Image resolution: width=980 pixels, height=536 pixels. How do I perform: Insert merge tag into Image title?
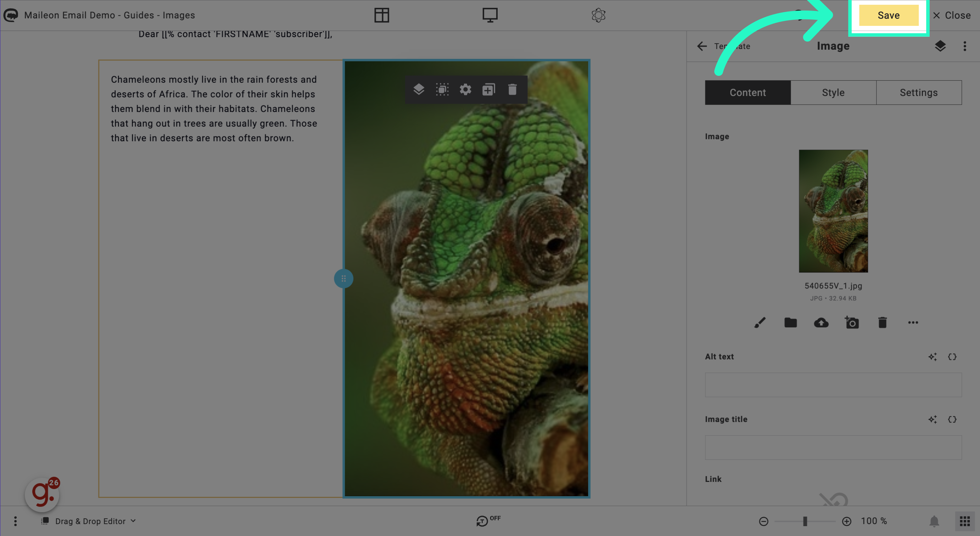(x=952, y=419)
